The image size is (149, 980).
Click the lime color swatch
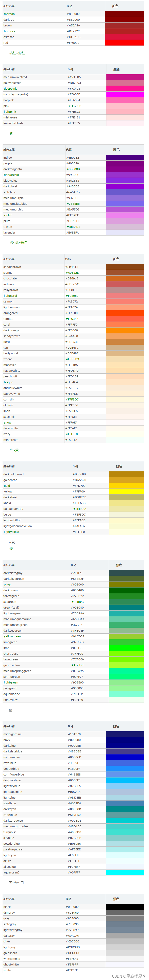[x=126, y=648]
